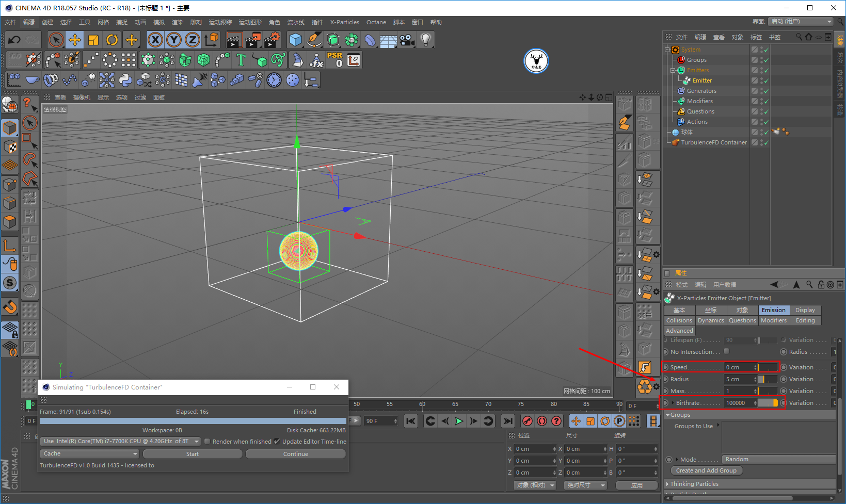Open the Cache dropdown in the simulation dialog
The image size is (846, 504).
[90, 454]
